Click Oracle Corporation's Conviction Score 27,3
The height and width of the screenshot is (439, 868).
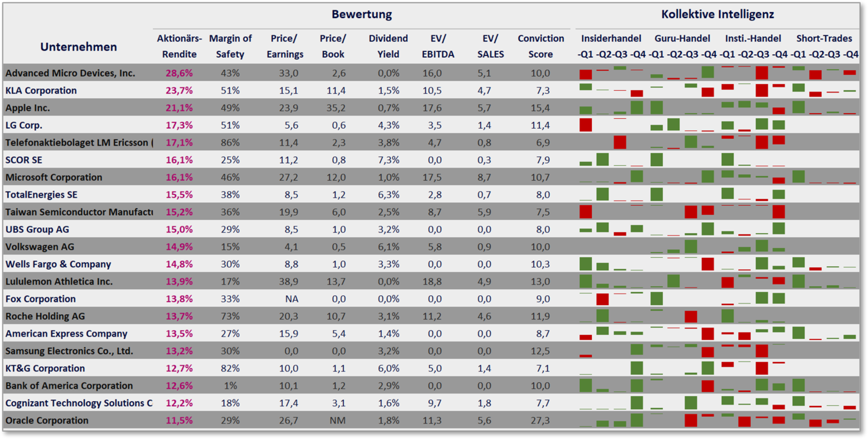(x=540, y=420)
